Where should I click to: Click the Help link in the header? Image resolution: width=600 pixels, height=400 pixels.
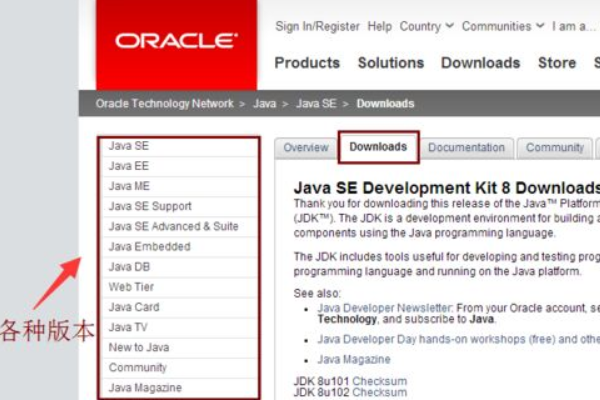point(380,26)
